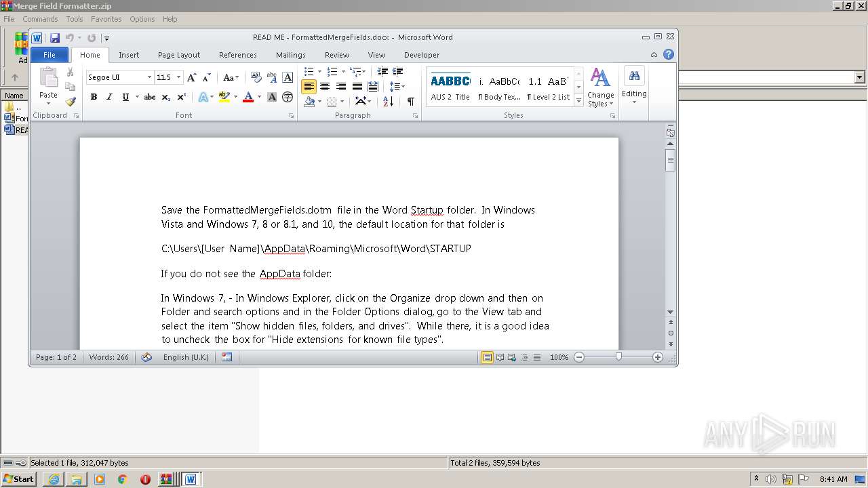Center align the text

coord(325,86)
